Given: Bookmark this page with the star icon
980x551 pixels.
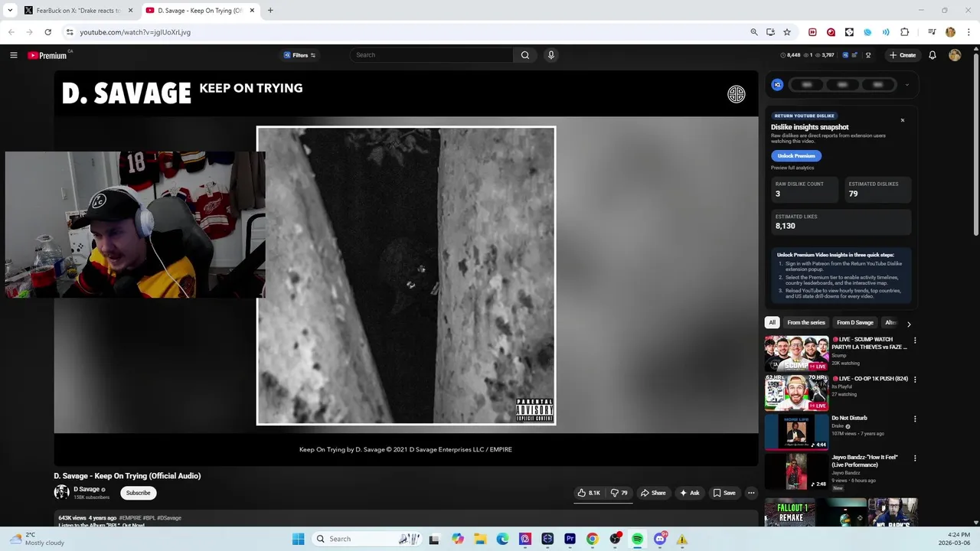Looking at the screenshot, I should [787, 32].
